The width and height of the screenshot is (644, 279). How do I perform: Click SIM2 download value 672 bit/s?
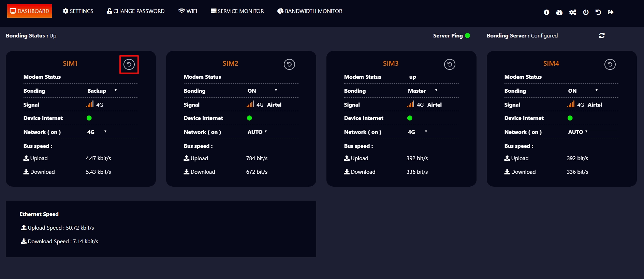tap(257, 172)
